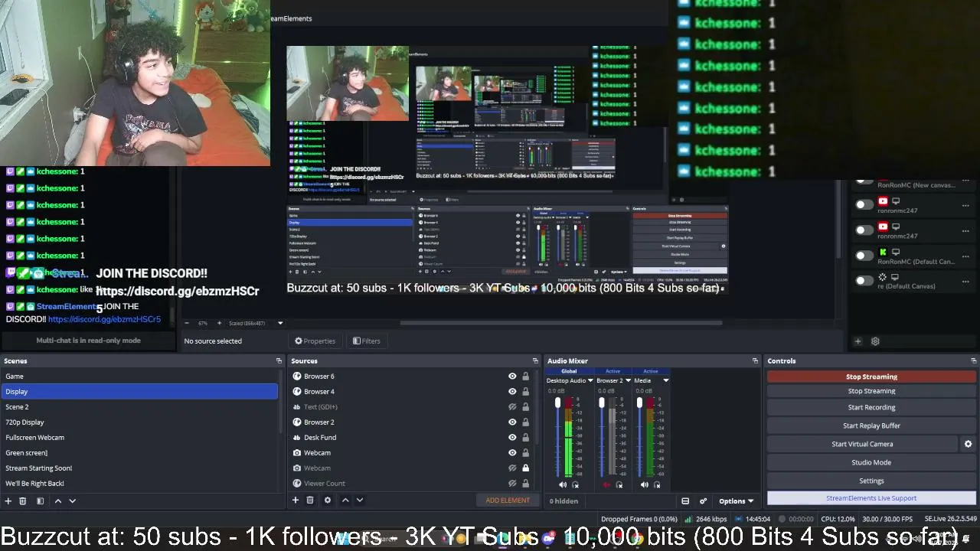Toggle the RonRonMC (New canvas...) output switch
This screenshot has height=551, width=980.
pyautogui.click(x=864, y=182)
